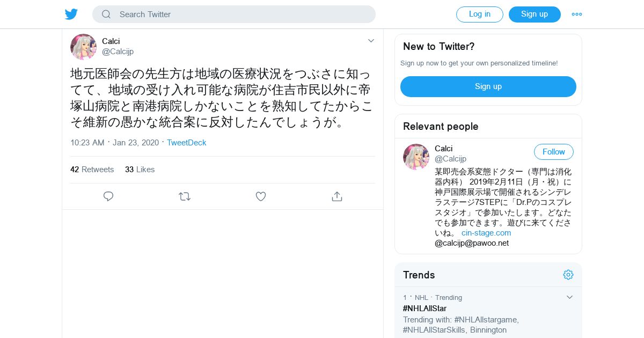Click the Log in button

pos(480,14)
